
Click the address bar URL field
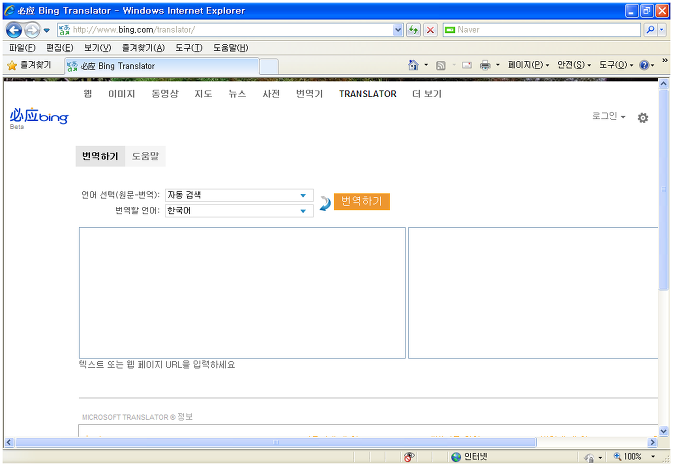pos(225,30)
